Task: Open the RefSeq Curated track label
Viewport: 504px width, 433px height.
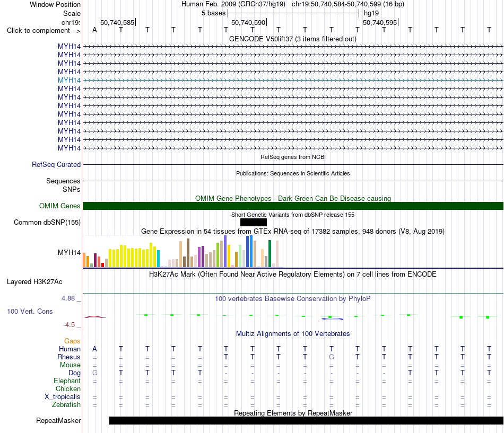Action: (x=56, y=164)
